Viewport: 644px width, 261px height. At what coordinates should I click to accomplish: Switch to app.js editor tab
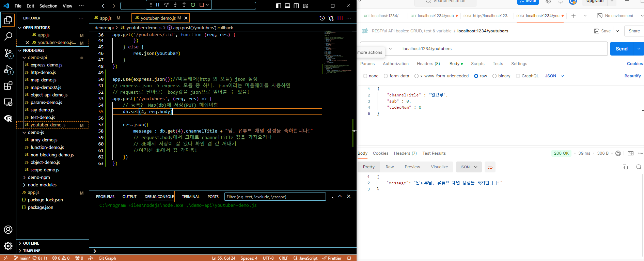click(106, 18)
